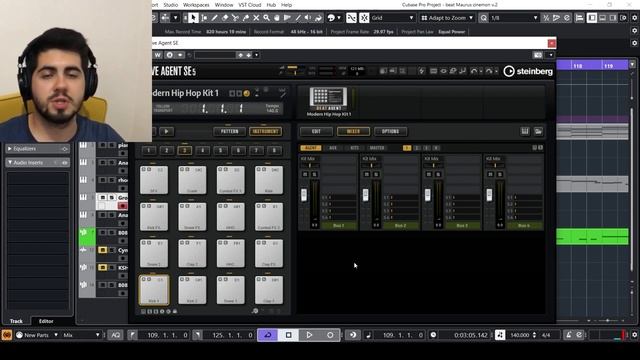Switch to the Editor inspector tab
The image size is (640, 360).
[46, 321]
